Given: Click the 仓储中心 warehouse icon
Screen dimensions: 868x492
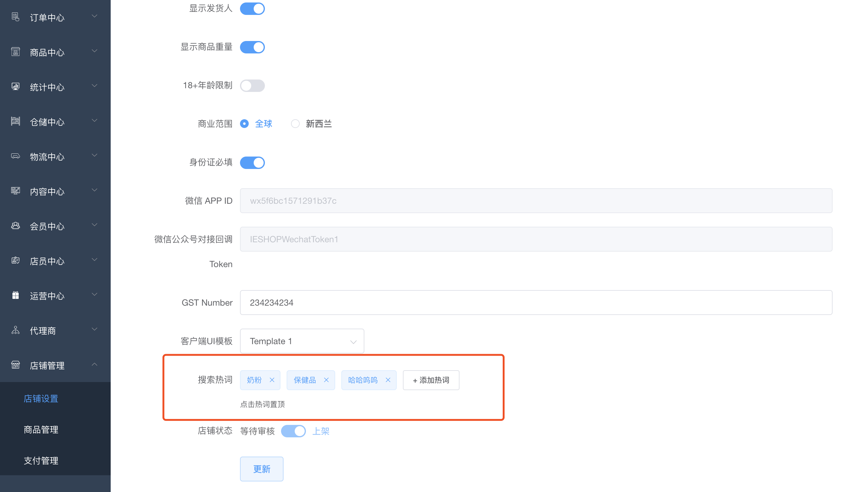Looking at the screenshot, I should 15,121.
